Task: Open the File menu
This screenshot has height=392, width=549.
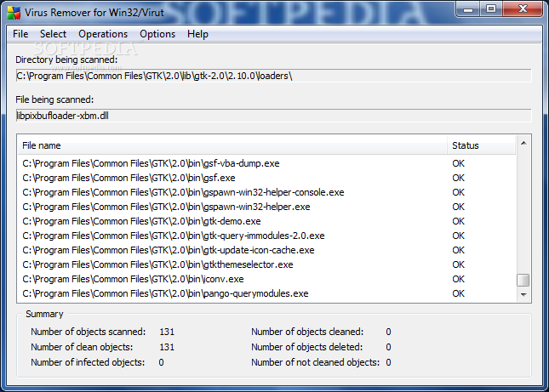Action: click(x=20, y=34)
